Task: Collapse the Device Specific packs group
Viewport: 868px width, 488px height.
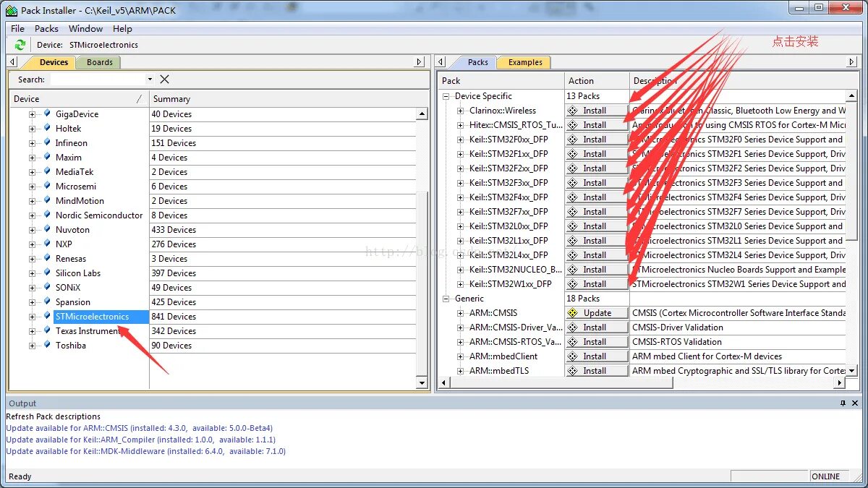Action: (x=447, y=96)
